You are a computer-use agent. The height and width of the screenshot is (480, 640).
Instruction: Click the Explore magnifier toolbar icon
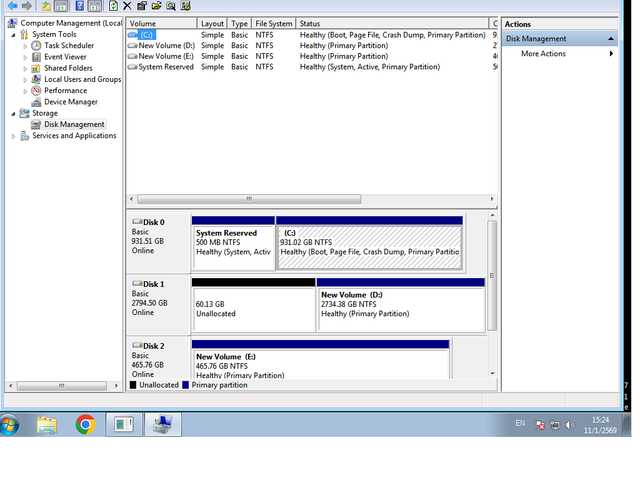[171, 6]
